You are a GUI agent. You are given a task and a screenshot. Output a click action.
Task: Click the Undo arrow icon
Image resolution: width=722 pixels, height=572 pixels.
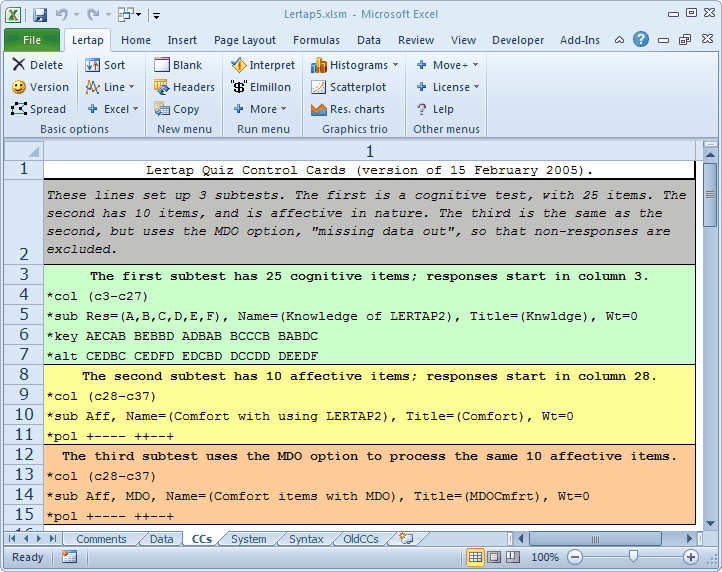pyautogui.click(x=62, y=15)
